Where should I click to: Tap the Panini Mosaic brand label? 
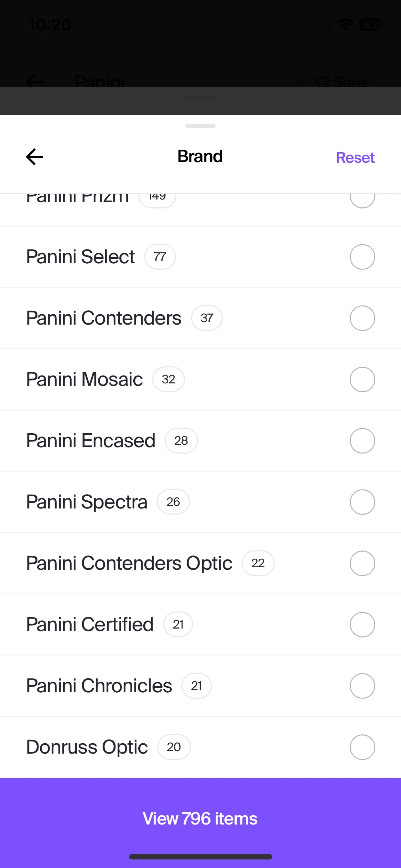coord(84,379)
